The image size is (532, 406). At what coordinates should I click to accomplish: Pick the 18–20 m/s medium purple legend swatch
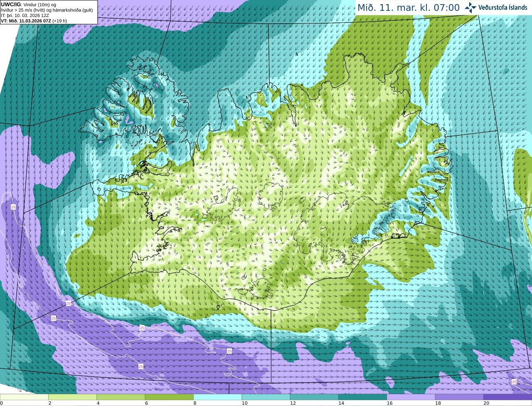click(459, 397)
